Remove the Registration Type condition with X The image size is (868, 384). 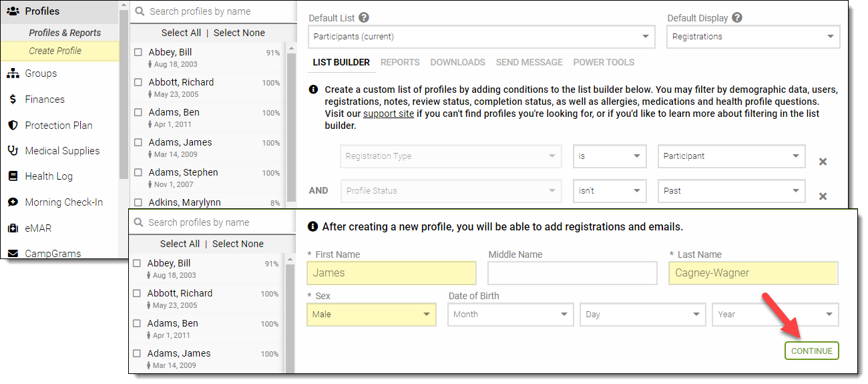click(x=823, y=162)
